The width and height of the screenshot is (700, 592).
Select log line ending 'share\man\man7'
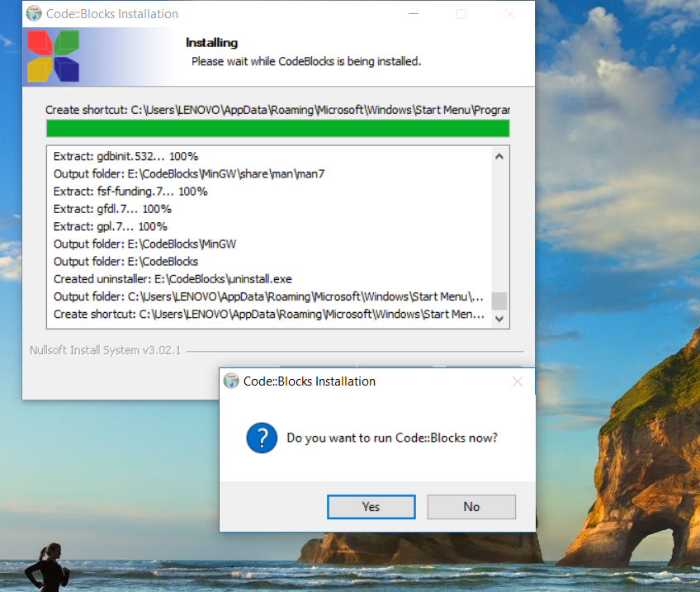(x=189, y=173)
